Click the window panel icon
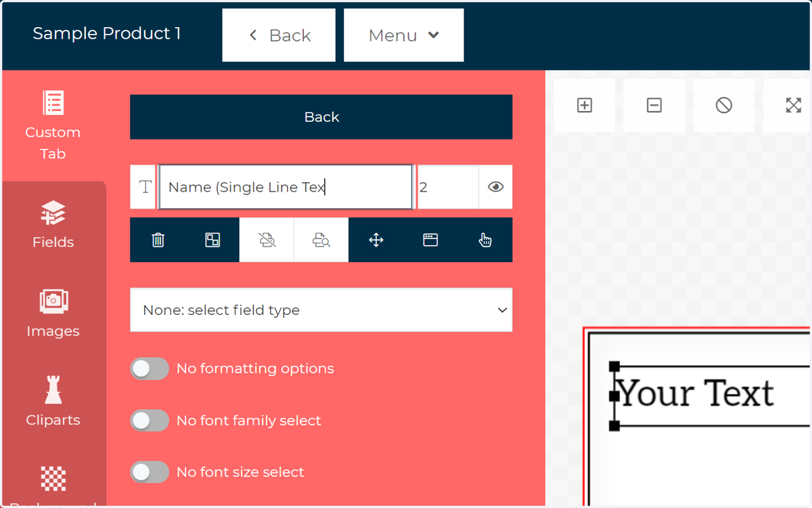Screen dimensions: 812x508 click(x=430, y=240)
